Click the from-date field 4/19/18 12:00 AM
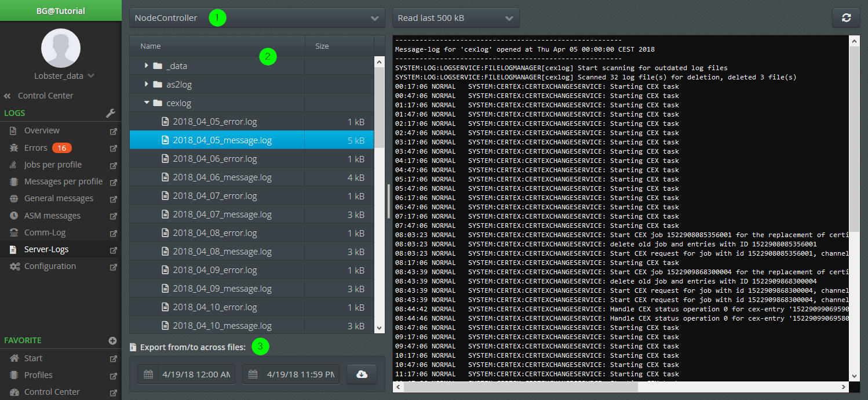This screenshot has height=400, width=868. coord(187,374)
